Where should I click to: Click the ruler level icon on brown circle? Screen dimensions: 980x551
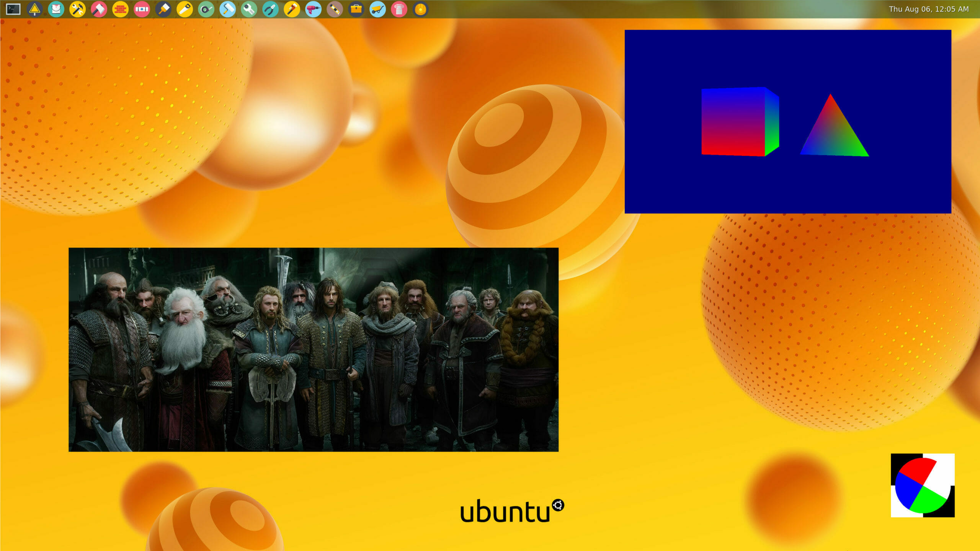[335, 9]
